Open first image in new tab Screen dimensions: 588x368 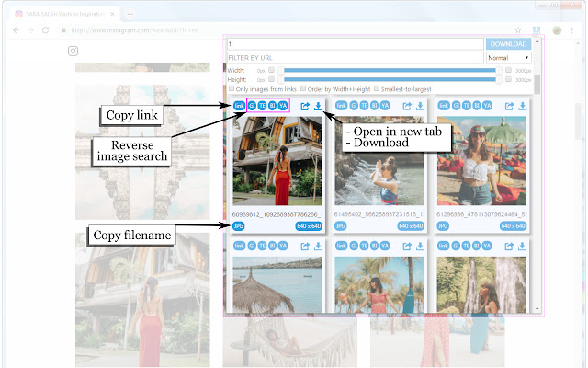(306, 106)
